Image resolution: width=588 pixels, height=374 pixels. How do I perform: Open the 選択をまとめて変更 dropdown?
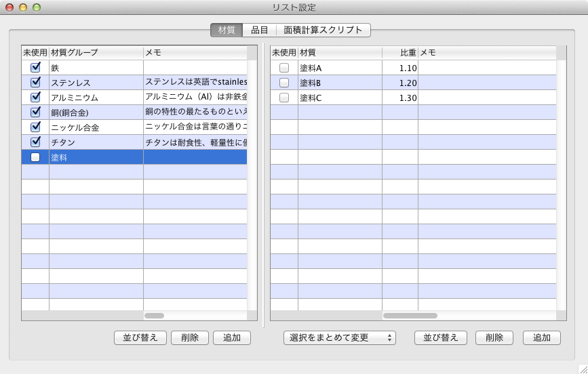click(339, 337)
